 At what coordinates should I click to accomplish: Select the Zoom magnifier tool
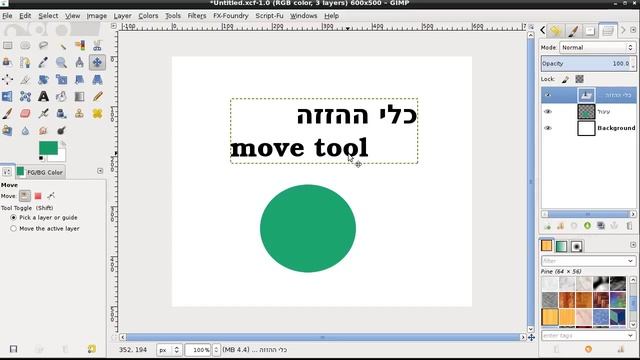(61, 62)
